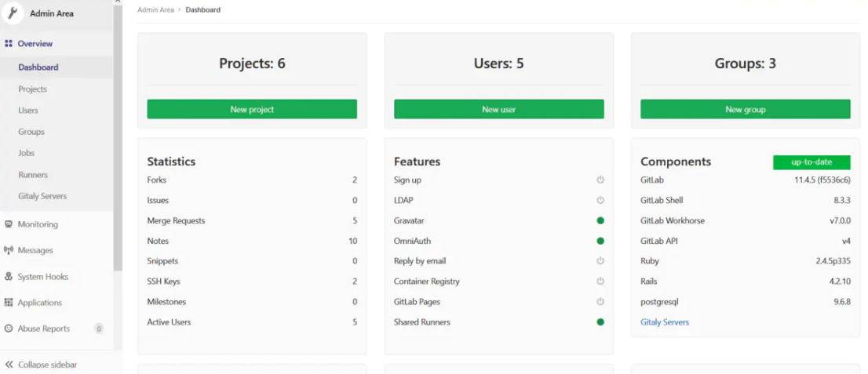Click the Admin Area sidebar title
868x374 pixels.
[x=52, y=13]
